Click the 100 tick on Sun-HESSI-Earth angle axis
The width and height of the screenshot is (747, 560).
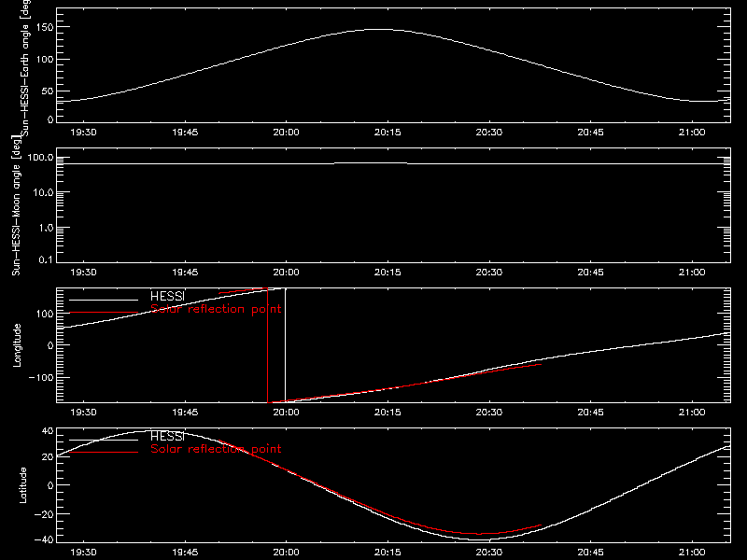tap(44, 60)
